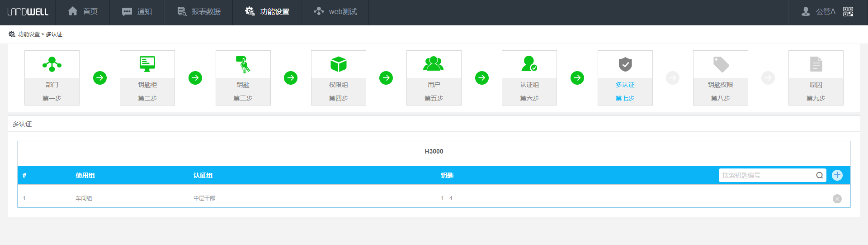The width and height of the screenshot is (868, 245).
Task: Click the 功能设置 breadcrumb link
Action: tap(28, 34)
